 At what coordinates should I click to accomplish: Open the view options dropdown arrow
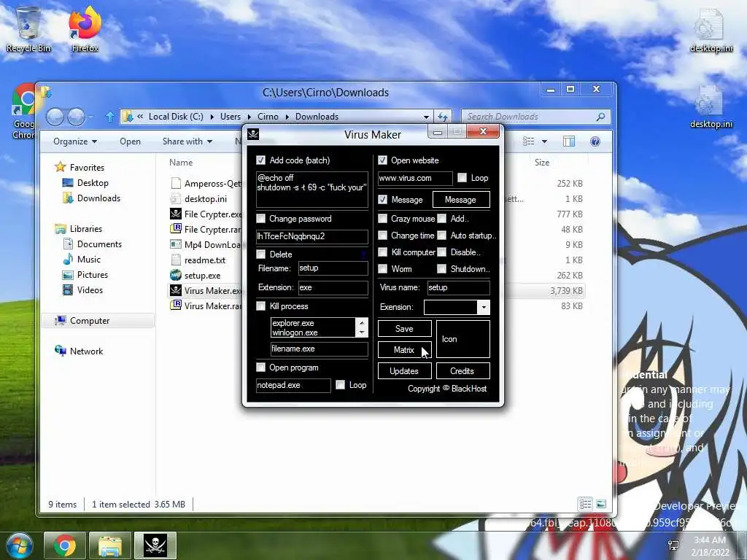[544, 141]
